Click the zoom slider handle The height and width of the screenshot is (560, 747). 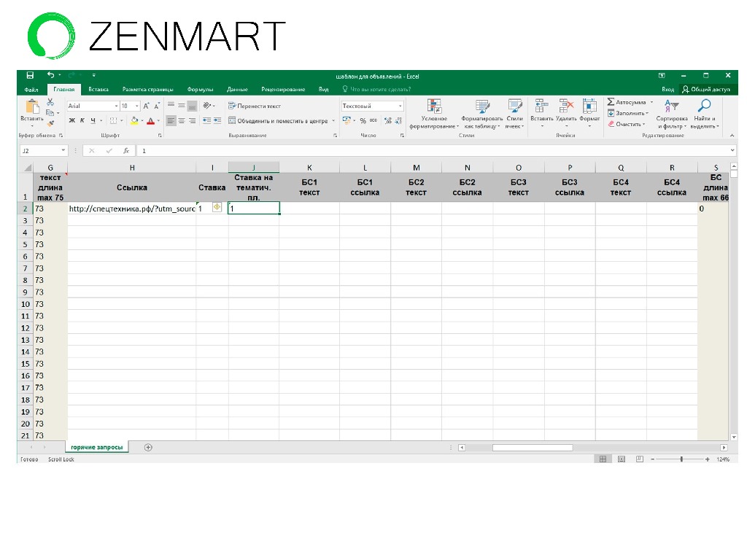coord(682,459)
